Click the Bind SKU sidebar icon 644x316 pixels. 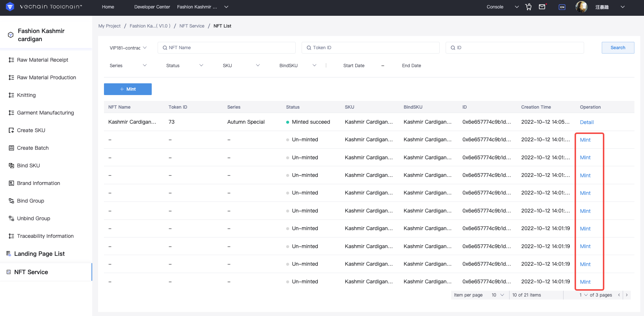click(11, 166)
